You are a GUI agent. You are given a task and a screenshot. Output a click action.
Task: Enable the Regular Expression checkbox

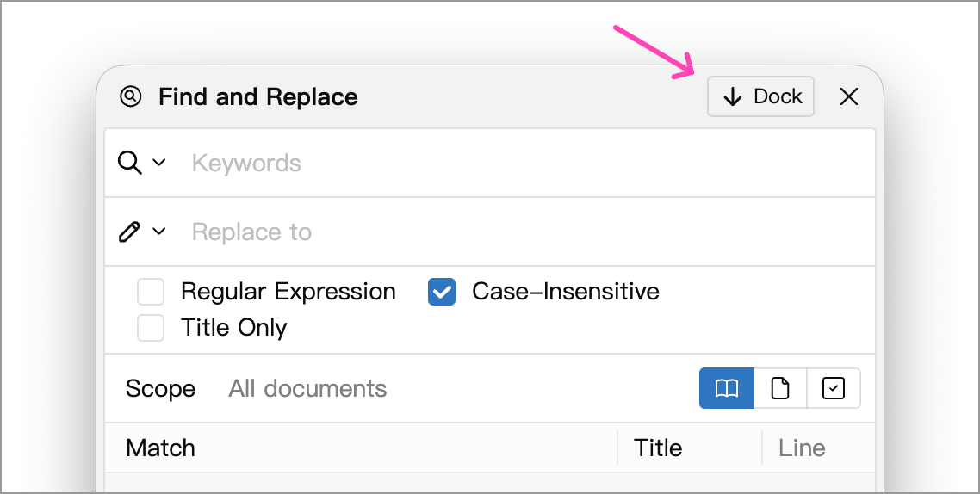coord(151,292)
